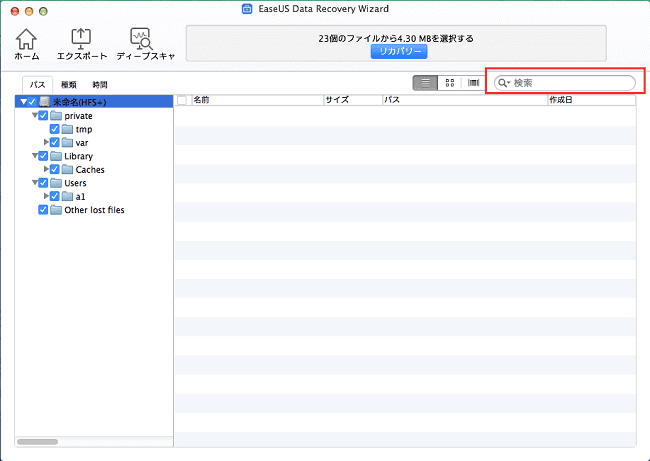Uncheck the Caches folder checkbox
The image size is (650, 461).
pyautogui.click(x=55, y=169)
